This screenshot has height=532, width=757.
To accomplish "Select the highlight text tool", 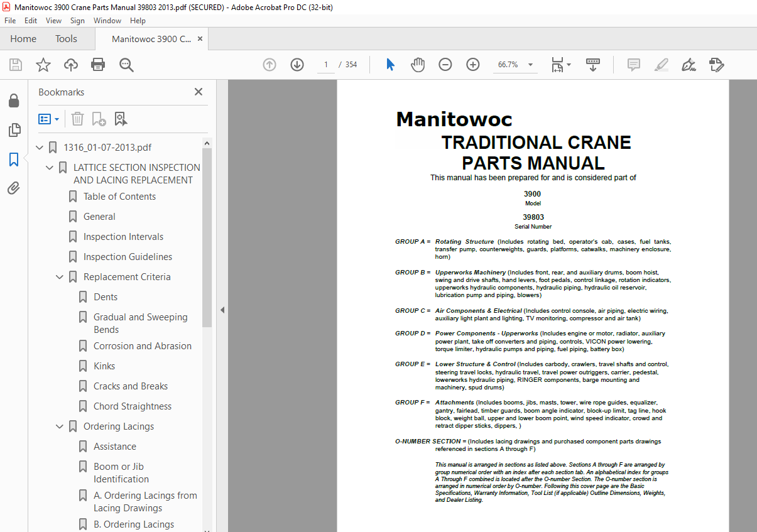I will coord(661,65).
